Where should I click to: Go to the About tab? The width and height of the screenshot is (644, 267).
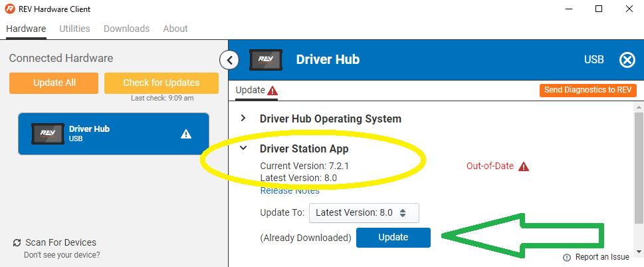point(175,29)
